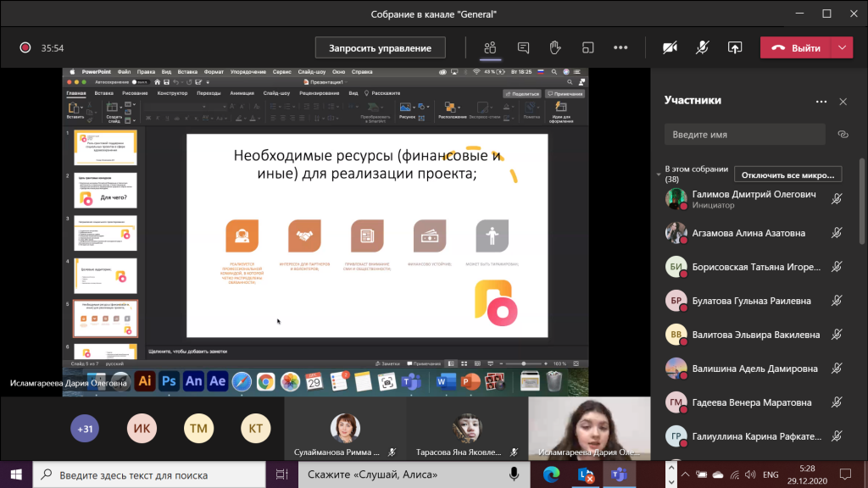Open Teams icon on the Windows taskbar

click(619, 474)
